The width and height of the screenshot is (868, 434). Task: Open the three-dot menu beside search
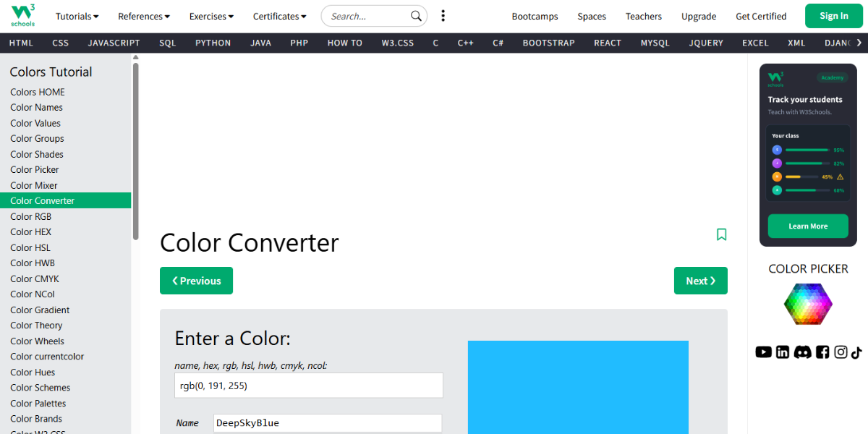pos(443,15)
